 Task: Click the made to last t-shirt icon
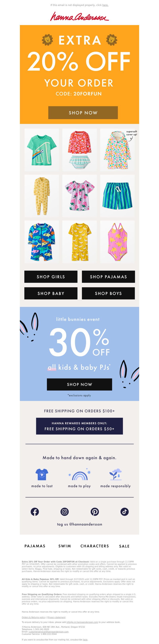42,474
